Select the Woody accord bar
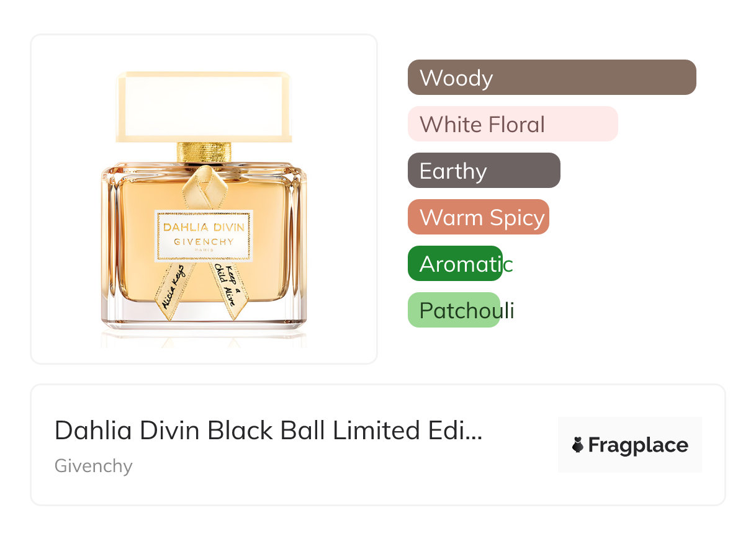Screen dimensions: 756x536 point(551,78)
